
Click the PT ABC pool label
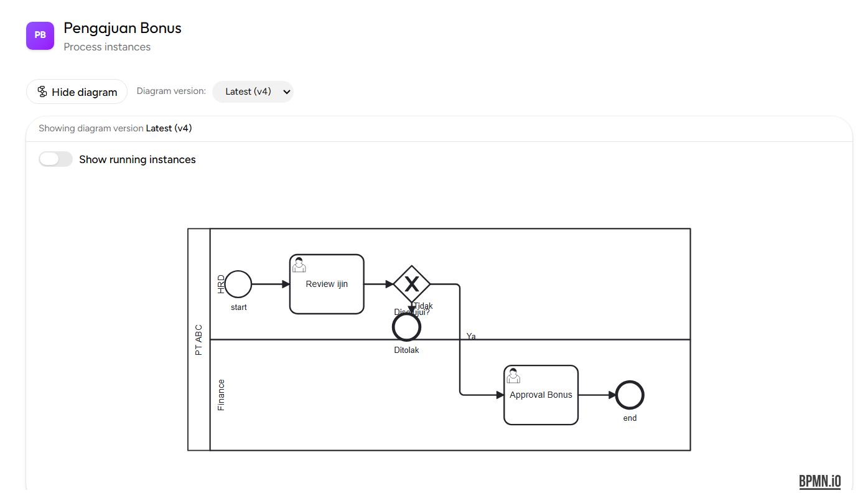click(198, 340)
